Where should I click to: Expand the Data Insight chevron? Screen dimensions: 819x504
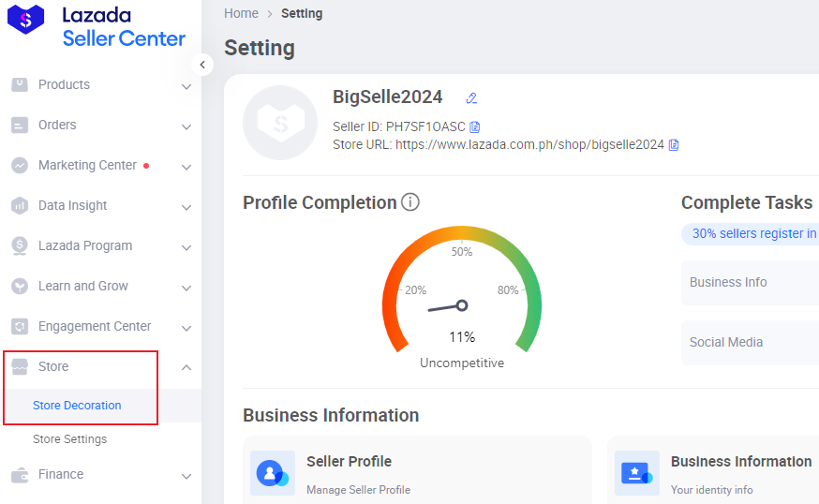click(186, 207)
